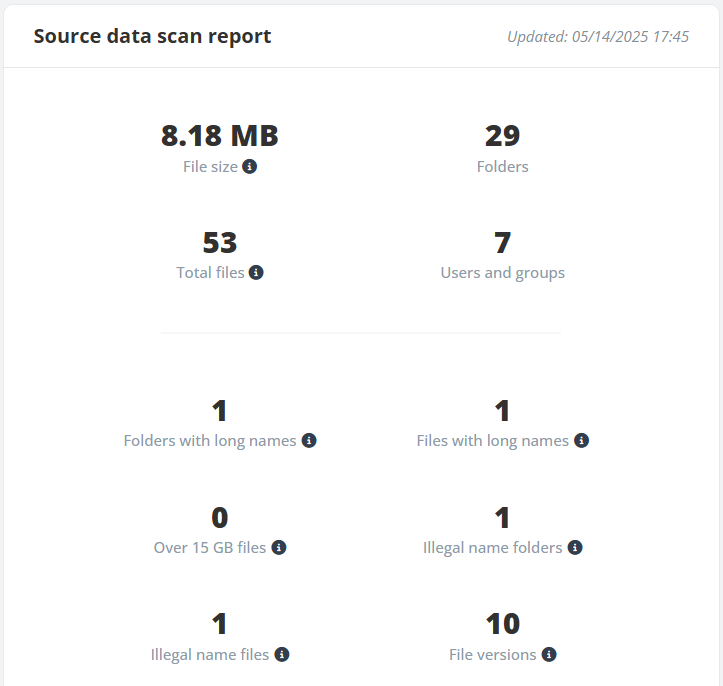
Task: Click the Illegal name files info icon
Action: point(282,654)
